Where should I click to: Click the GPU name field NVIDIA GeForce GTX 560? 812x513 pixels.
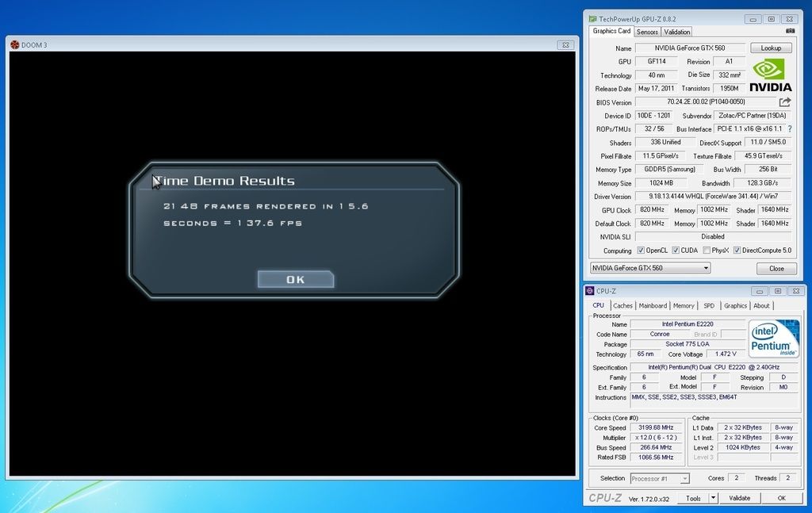(690, 48)
